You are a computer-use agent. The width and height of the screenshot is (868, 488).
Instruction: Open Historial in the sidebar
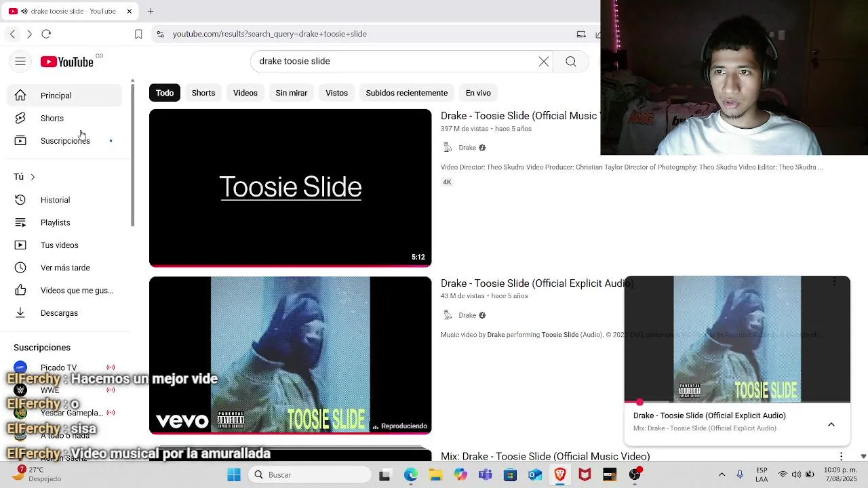(64, 200)
